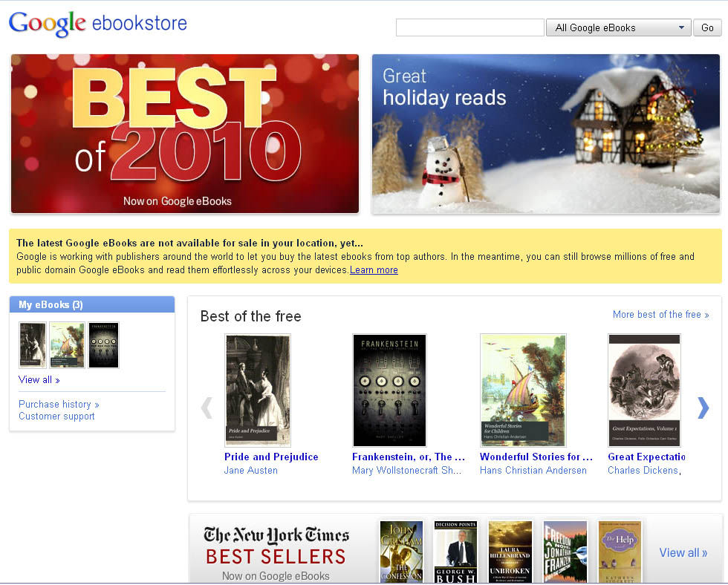Click More best of the free link
The height and width of the screenshot is (585, 728).
pos(660,315)
